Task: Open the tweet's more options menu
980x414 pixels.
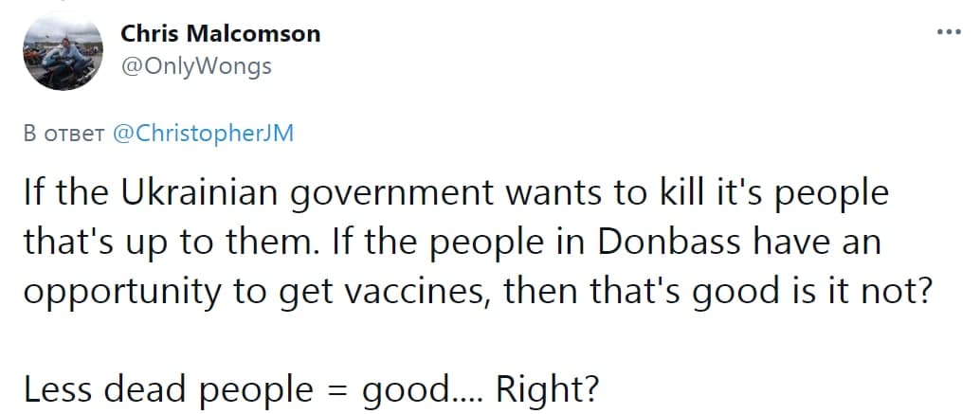Action: click(948, 31)
